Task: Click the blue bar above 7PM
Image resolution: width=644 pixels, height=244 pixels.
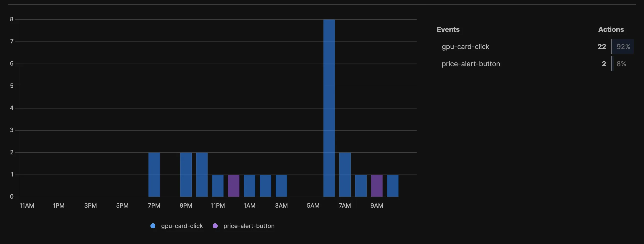Action: [x=154, y=174]
